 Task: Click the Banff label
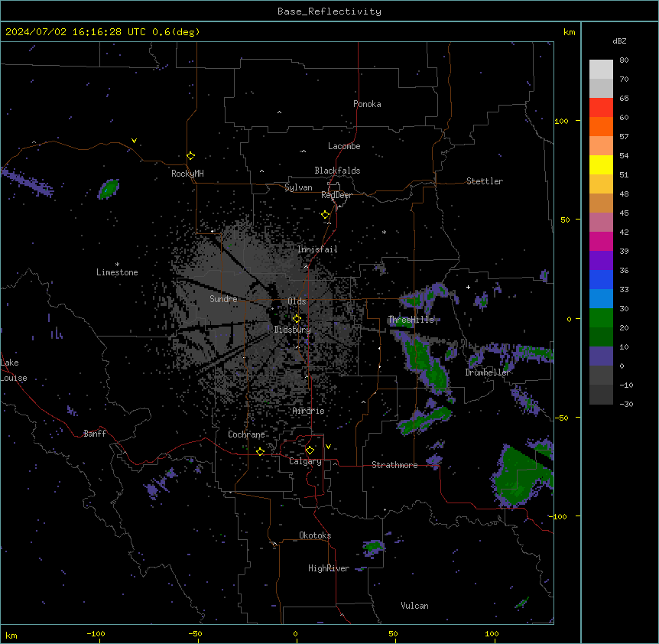click(x=95, y=434)
